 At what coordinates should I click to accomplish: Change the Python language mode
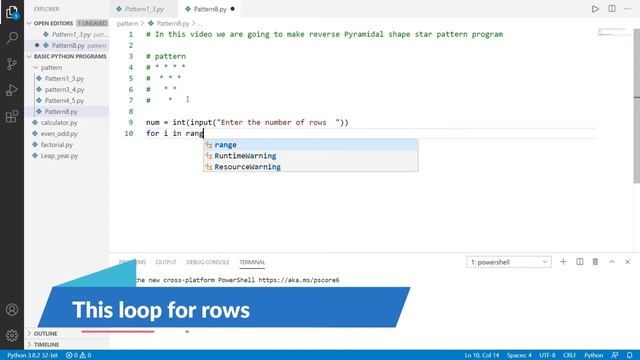(x=593, y=355)
